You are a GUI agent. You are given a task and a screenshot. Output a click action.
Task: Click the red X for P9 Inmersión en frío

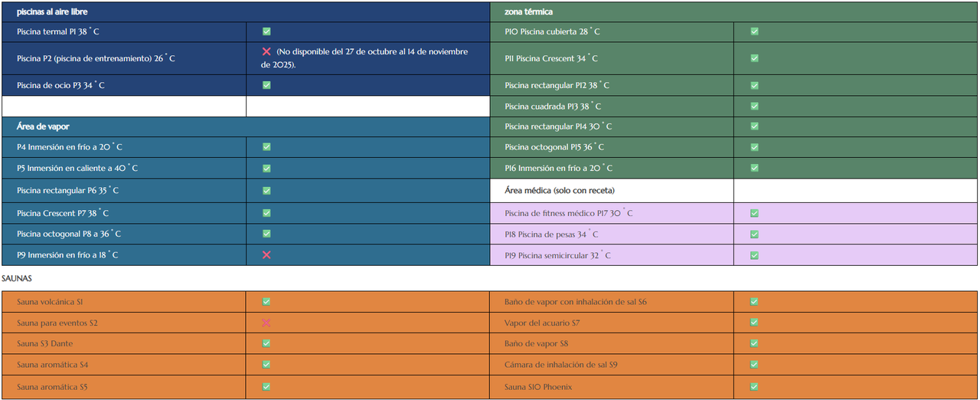266,254
